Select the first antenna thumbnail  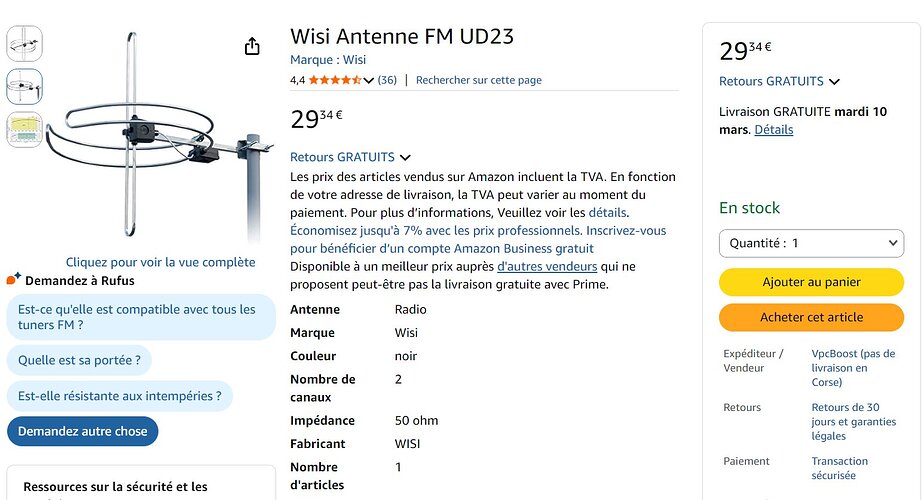24,44
